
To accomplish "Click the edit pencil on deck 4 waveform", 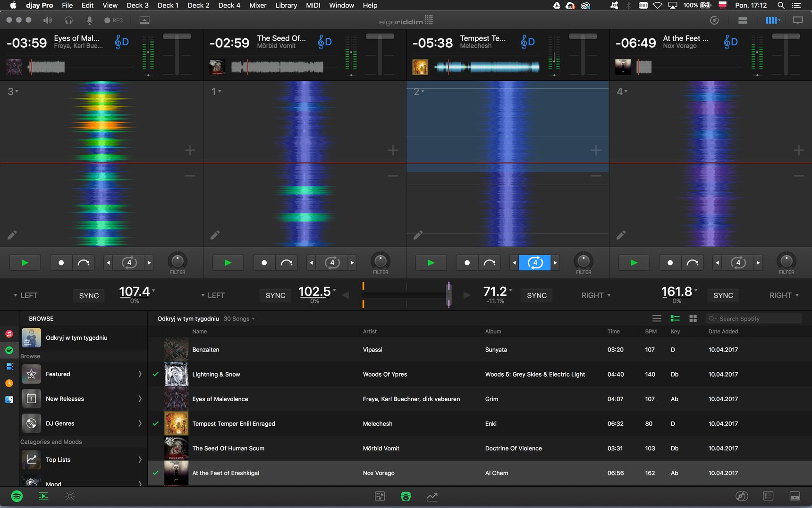I will [x=621, y=235].
